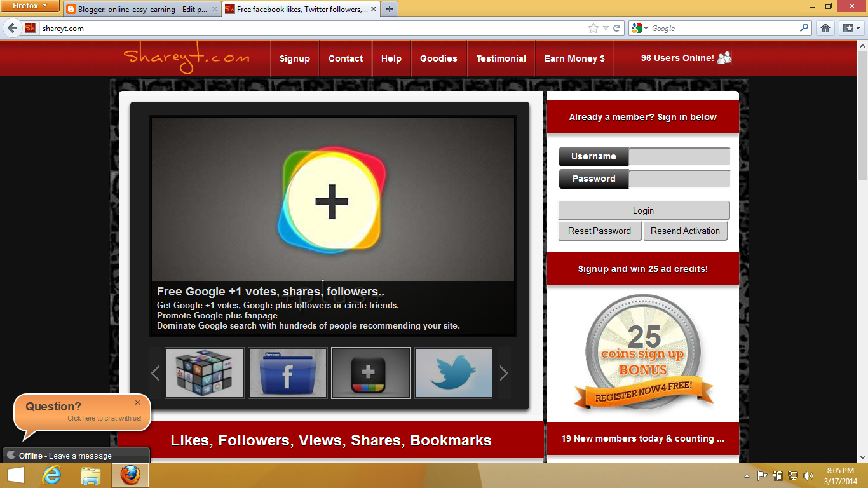Open the Firefox application menu
Image resolution: width=868 pixels, height=488 pixels.
coord(31,6)
